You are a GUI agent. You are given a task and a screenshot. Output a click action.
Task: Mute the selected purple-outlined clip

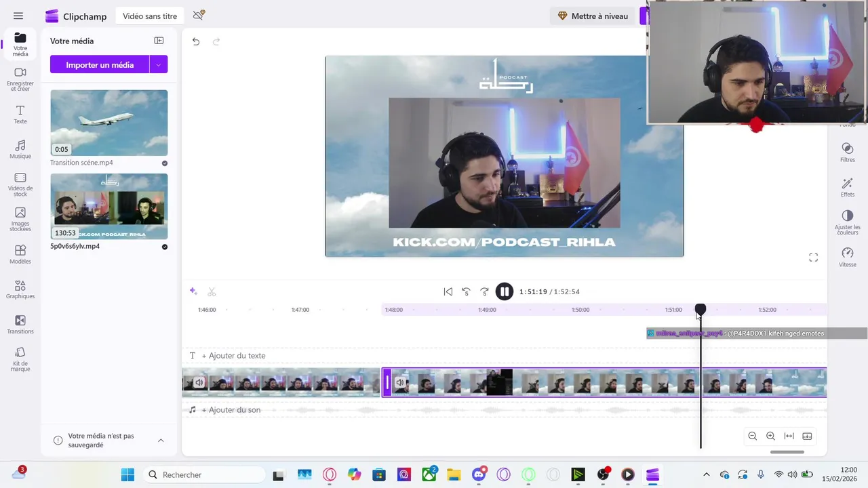(400, 382)
